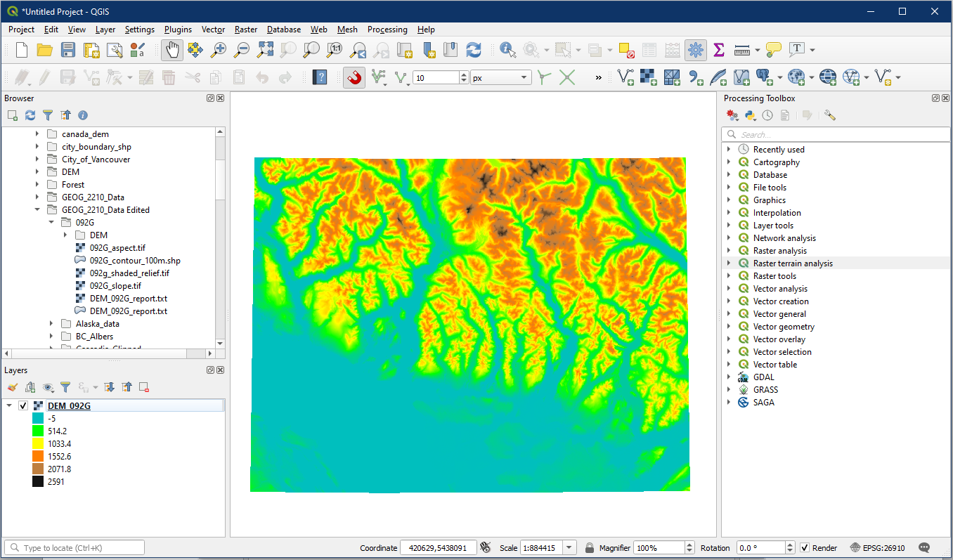Select 092G_slope.tif in the Browser
Image resolution: width=953 pixels, height=560 pixels.
[115, 286]
